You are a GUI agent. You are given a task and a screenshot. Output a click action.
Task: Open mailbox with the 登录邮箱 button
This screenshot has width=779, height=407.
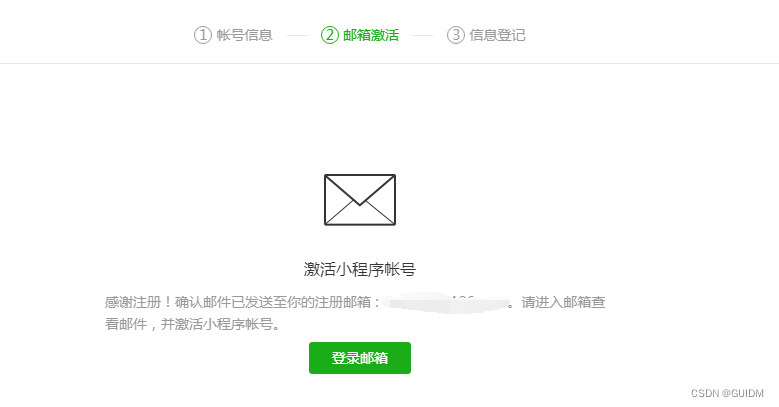tap(360, 358)
